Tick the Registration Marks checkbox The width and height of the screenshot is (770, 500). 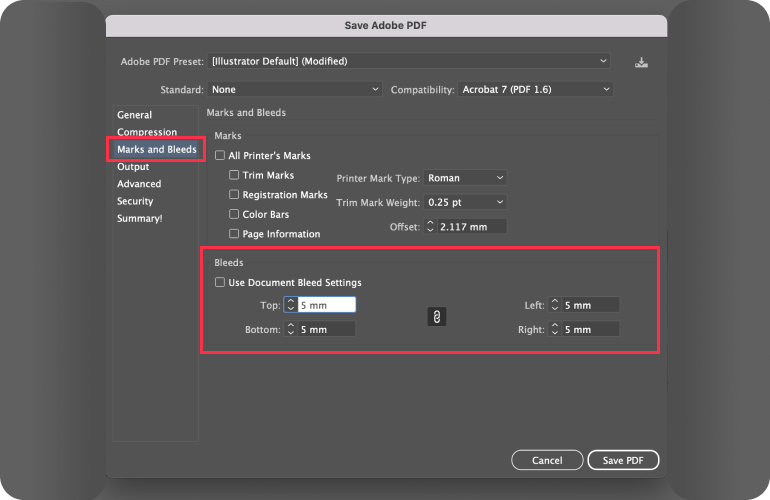click(234, 195)
